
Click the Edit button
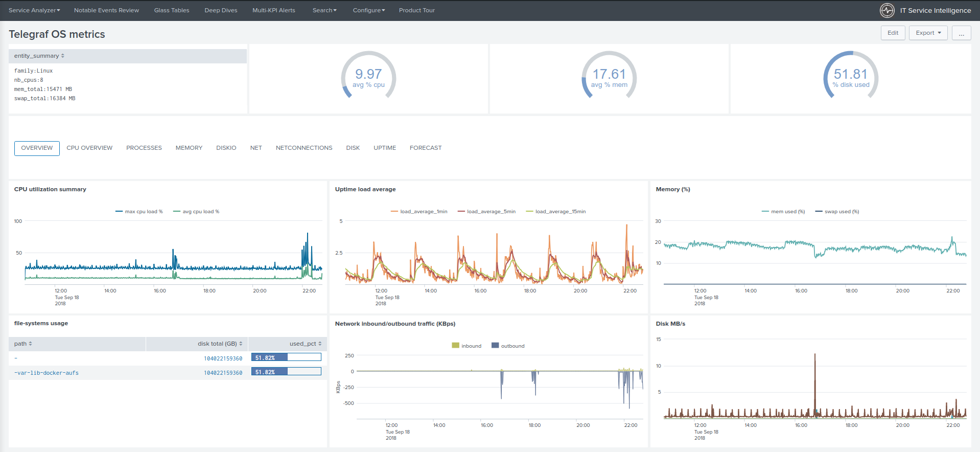click(893, 33)
